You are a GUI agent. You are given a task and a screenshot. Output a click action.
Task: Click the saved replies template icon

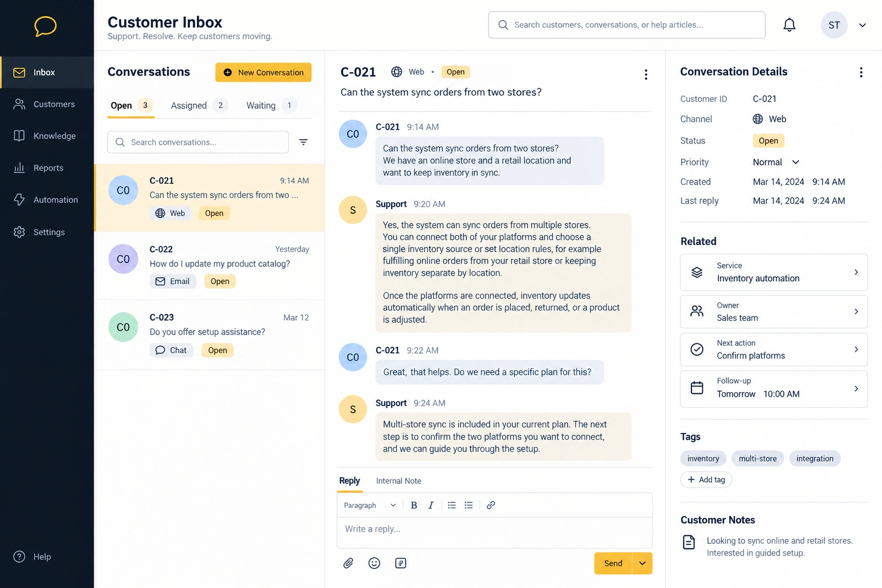pyautogui.click(x=401, y=563)
